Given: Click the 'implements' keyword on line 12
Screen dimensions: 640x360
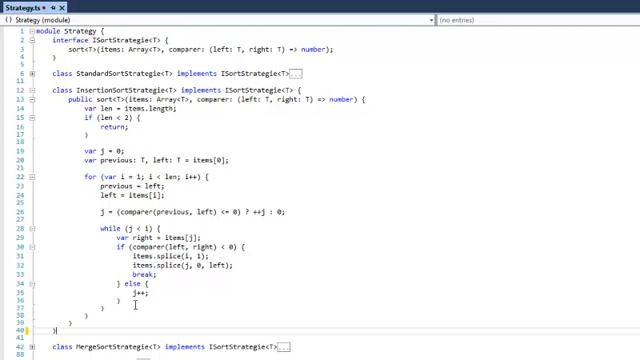Looking at the screenshot, I should tap(201, 90).
